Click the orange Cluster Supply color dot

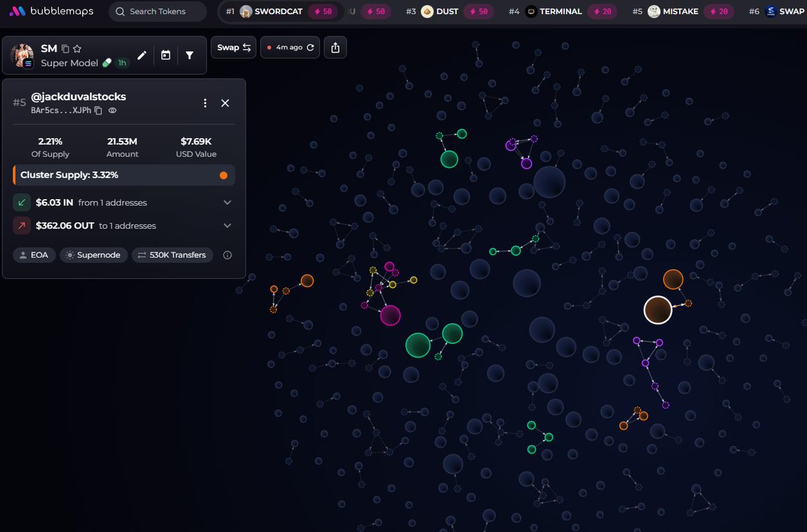coord(223,176)
